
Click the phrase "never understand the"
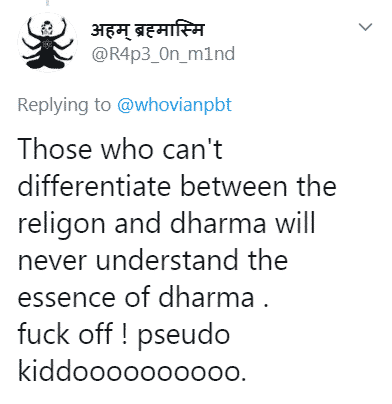(153, 260)
